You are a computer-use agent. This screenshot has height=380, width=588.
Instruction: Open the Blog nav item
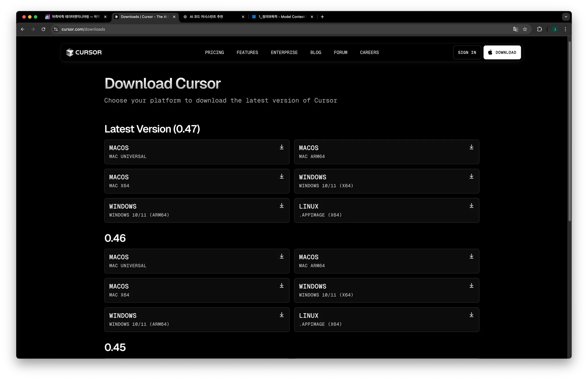pos(316,52)
